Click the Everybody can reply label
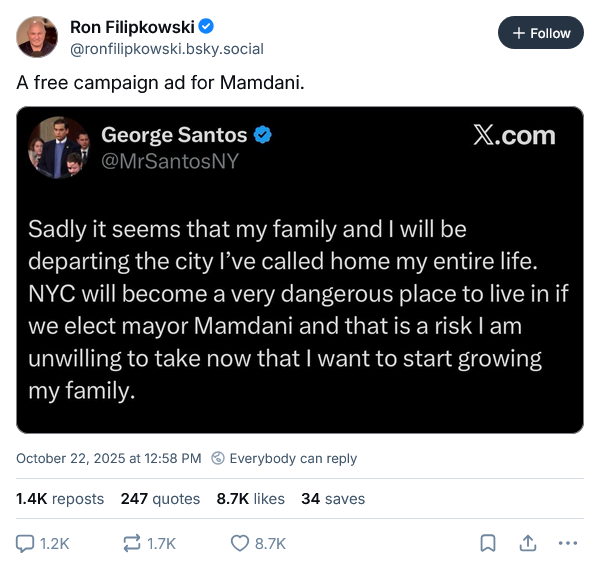The height and width of the screenshot is (569, 600). point(293,459)
